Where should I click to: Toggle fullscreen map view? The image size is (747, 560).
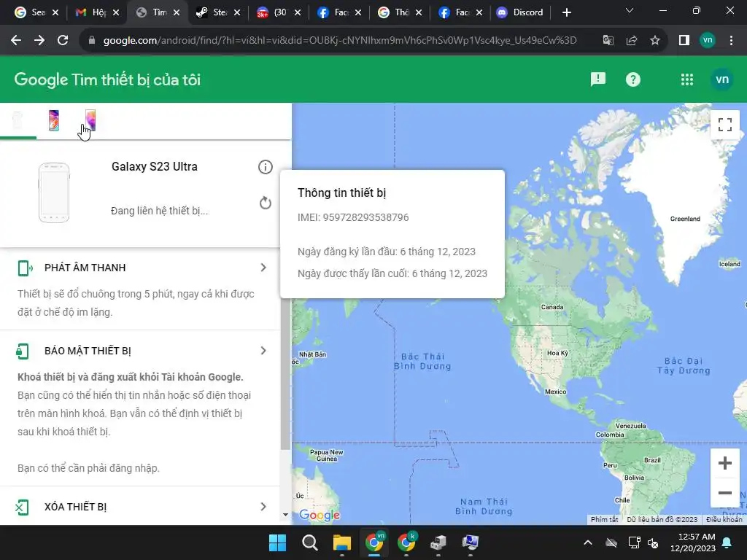pyautogui.click(x=724, y=125)
